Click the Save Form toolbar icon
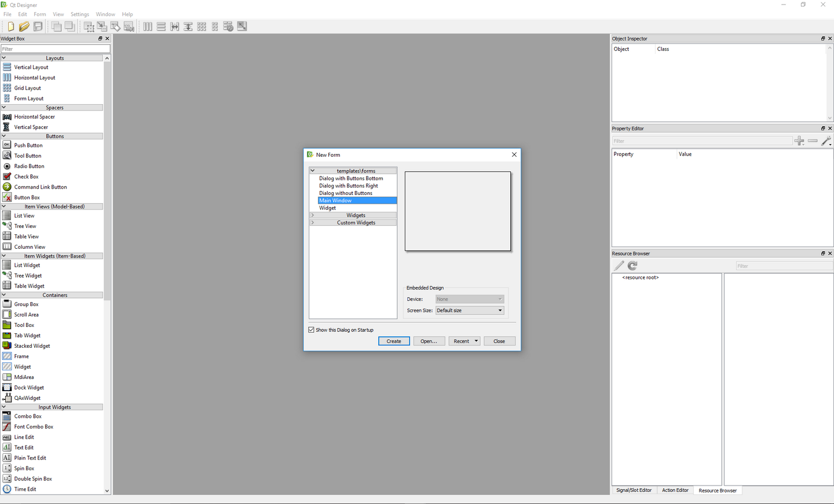 (x=37, y=26)
